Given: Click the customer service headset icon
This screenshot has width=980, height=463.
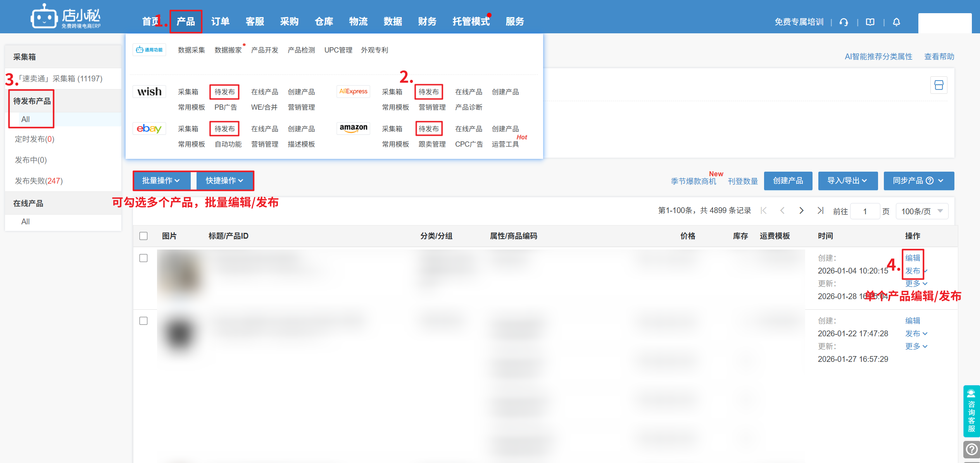Looking at the screenshot, I should [x=844, y=22].
